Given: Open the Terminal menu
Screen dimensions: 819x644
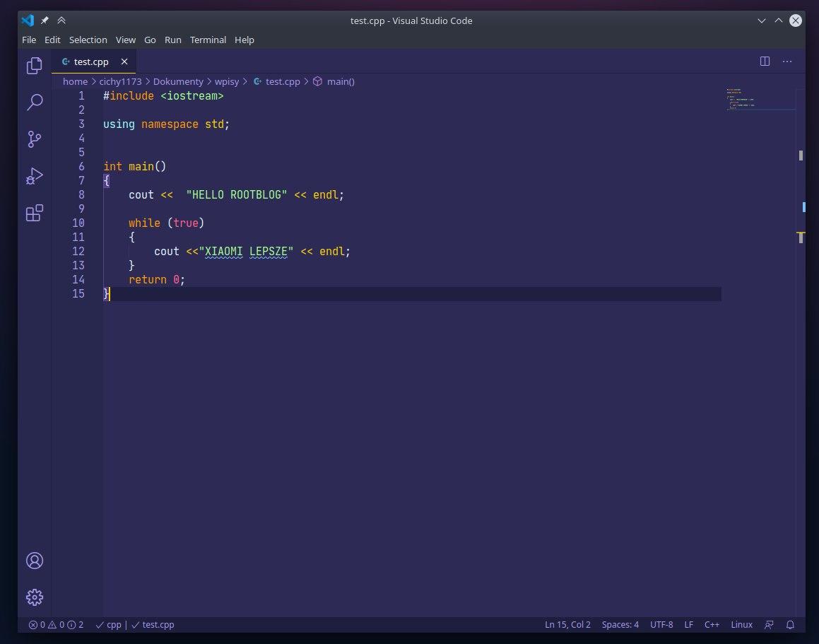Looking at the screenshot, I should [208, 40].
